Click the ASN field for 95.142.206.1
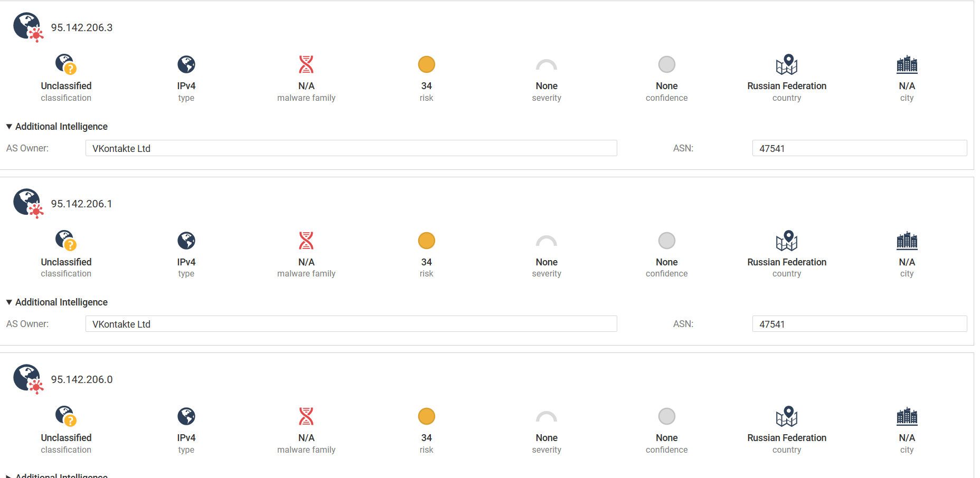 tap(859, 324)
